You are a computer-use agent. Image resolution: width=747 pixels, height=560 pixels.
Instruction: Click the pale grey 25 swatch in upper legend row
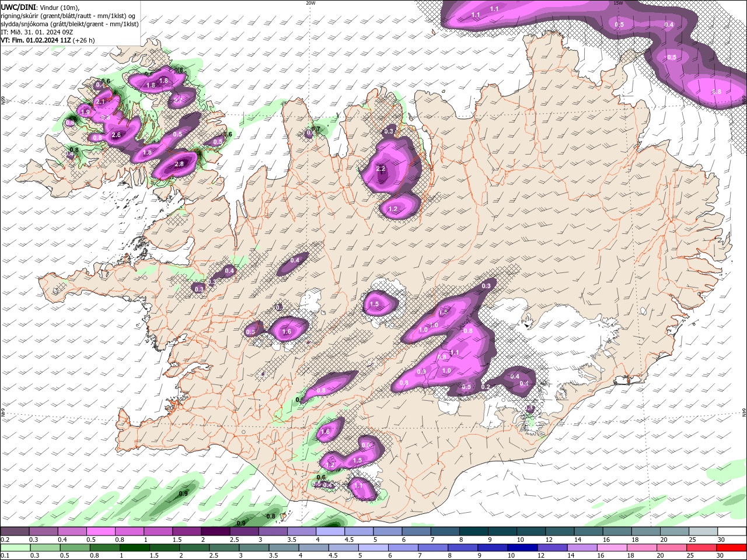[703, 531]
